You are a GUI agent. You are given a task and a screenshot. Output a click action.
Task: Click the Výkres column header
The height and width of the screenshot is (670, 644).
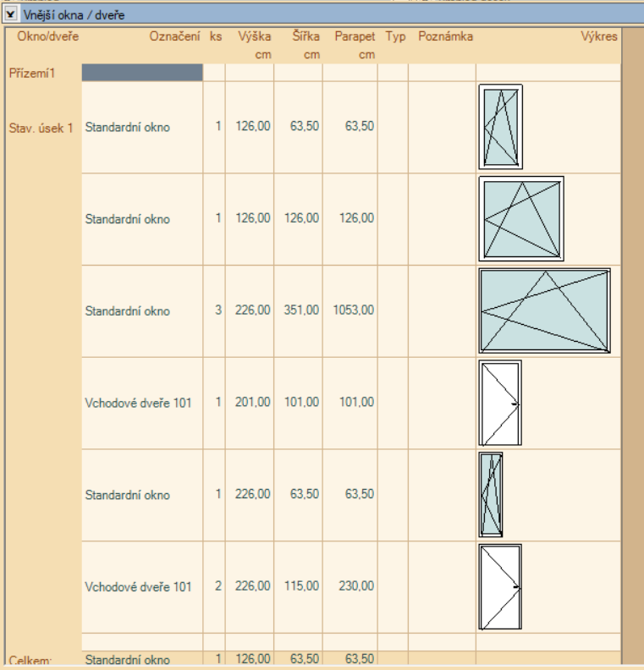(598, 36)
